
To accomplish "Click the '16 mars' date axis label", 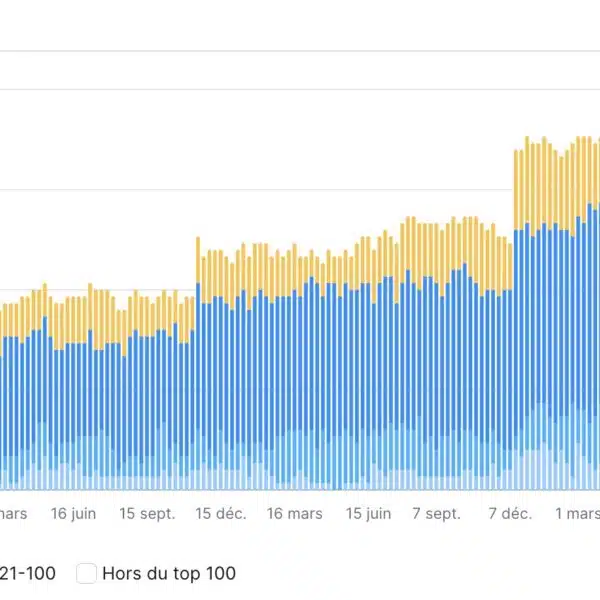I will tap(294, 513).
